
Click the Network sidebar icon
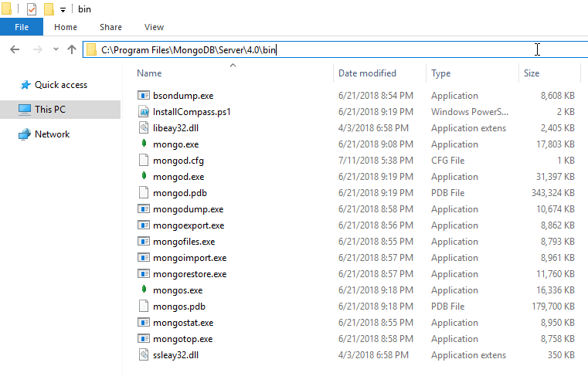[x=25, y=134]
